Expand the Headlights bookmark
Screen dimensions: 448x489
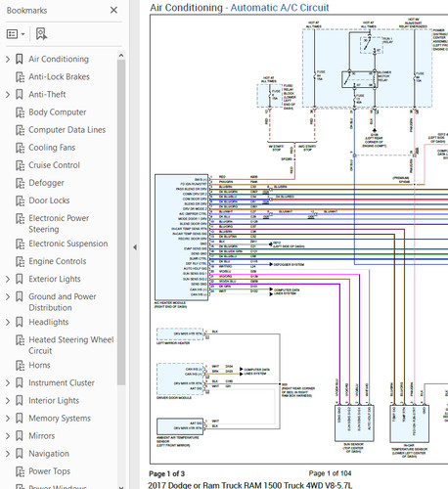[x=8, y=322]
